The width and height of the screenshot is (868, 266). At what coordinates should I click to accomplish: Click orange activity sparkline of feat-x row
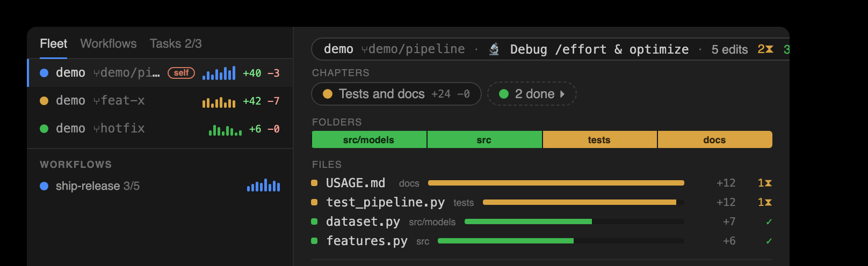(x=219, y=102)
